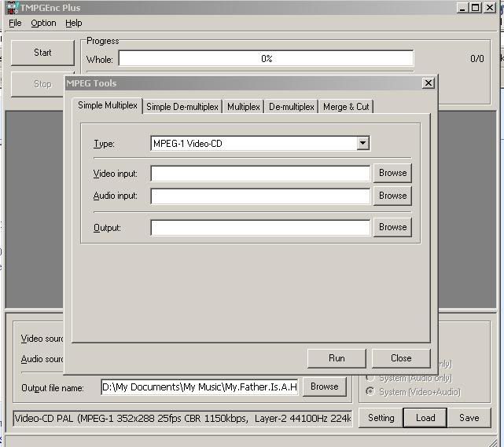Select System (Audio only) radio button

point(370,378)
